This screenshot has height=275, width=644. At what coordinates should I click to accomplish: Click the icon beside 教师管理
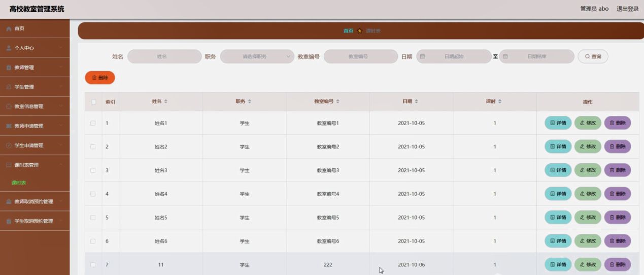click(x=9, y=68)
